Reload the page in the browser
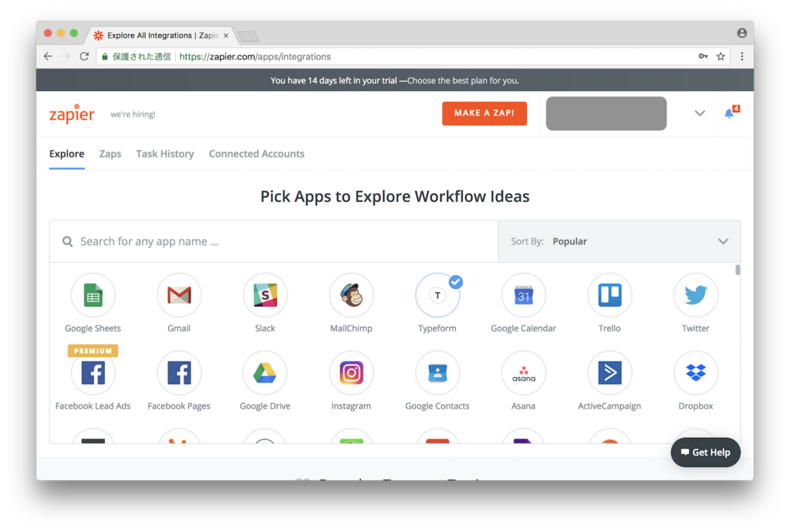This screenshot has height=532, width=790. [x=84, y=56]
